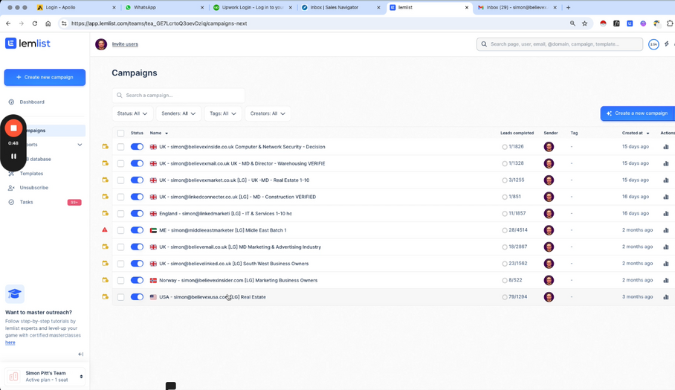
Task: Open stats icon for Warehousing VERIFIE campaign
Action: [666, 164]
